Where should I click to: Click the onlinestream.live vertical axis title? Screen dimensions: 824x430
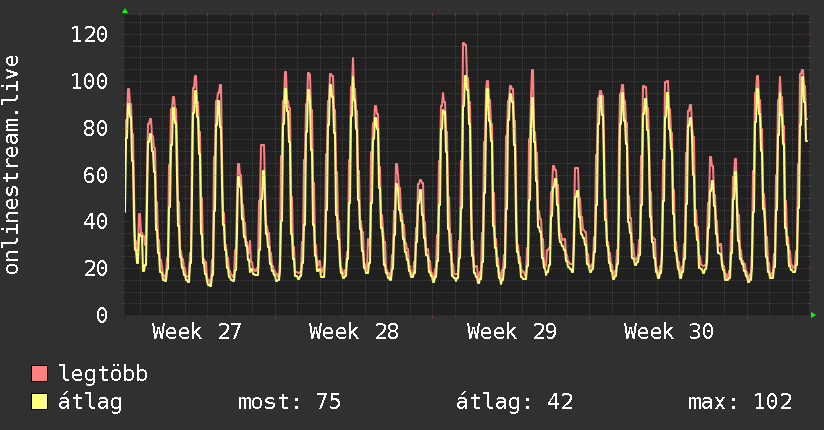coord(11,165)
